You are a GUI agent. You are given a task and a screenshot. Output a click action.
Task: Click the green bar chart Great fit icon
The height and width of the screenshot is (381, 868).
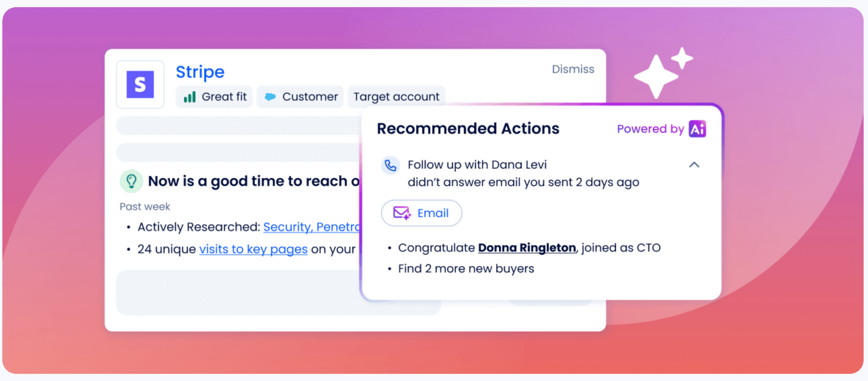[x=190, y=97]
